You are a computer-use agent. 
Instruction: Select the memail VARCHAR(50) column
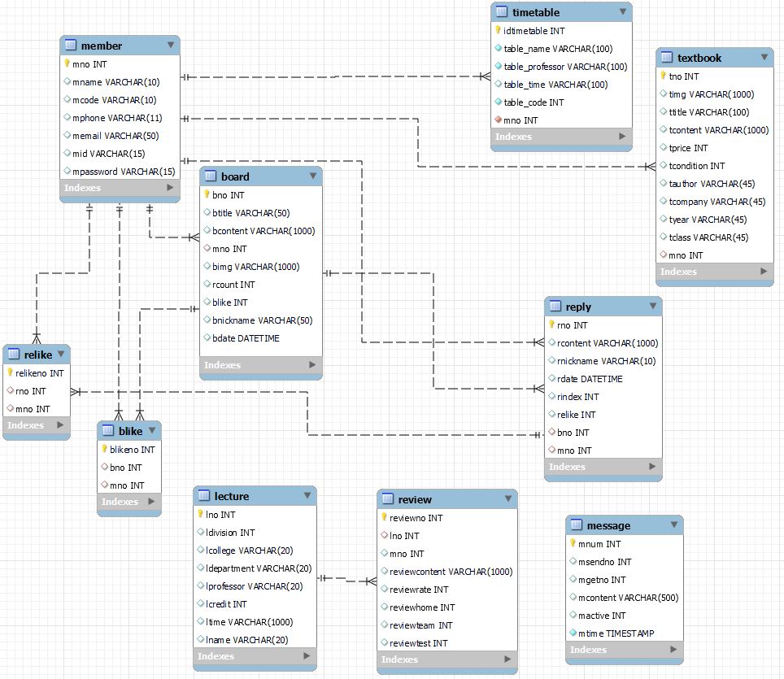tap(120, 136)
